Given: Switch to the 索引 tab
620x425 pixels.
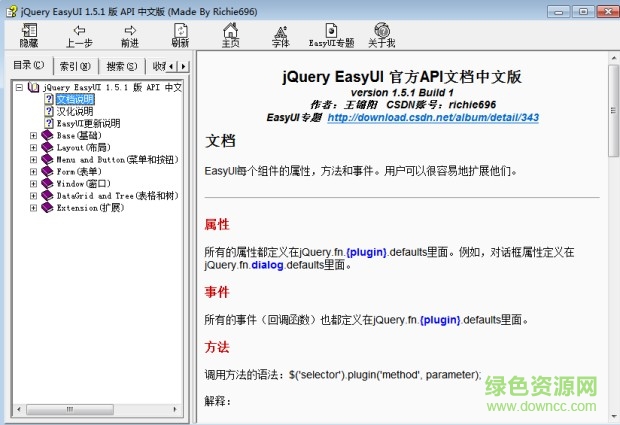Looking at the screenshot, I should 74,66.
